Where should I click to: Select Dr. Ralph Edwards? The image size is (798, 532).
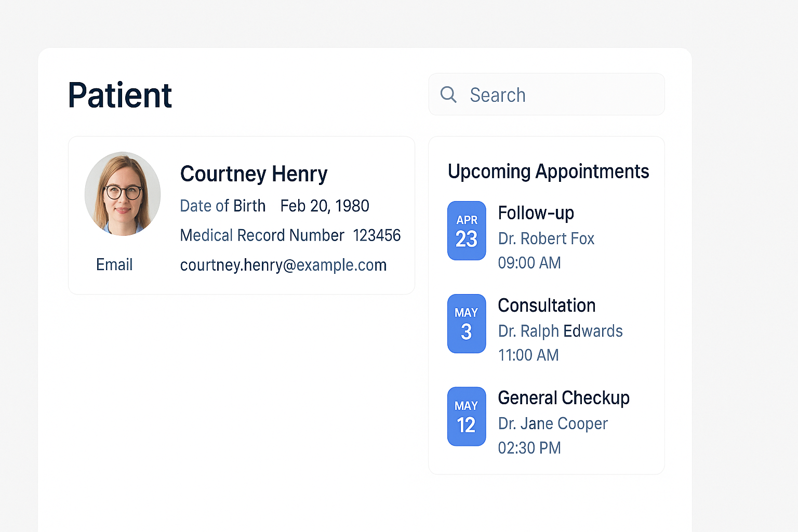pyautogui.click(x=560, y=331)
